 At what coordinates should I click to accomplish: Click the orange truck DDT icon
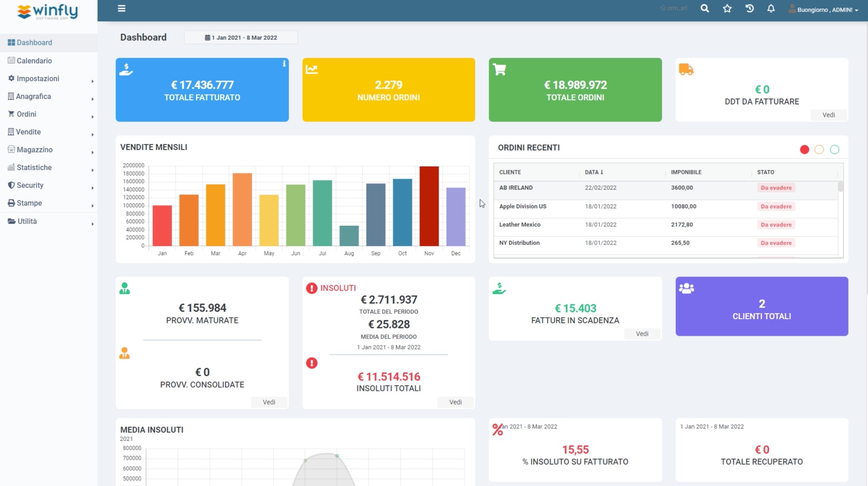point(686,70)
